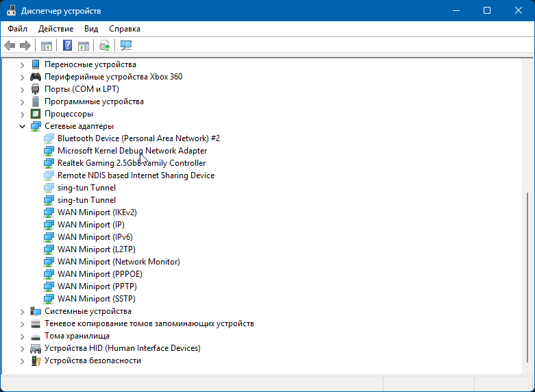Screen dimensions: 535x392
Task: Click the Тома хранилища drive icon
Action: [x=36, y=336]
